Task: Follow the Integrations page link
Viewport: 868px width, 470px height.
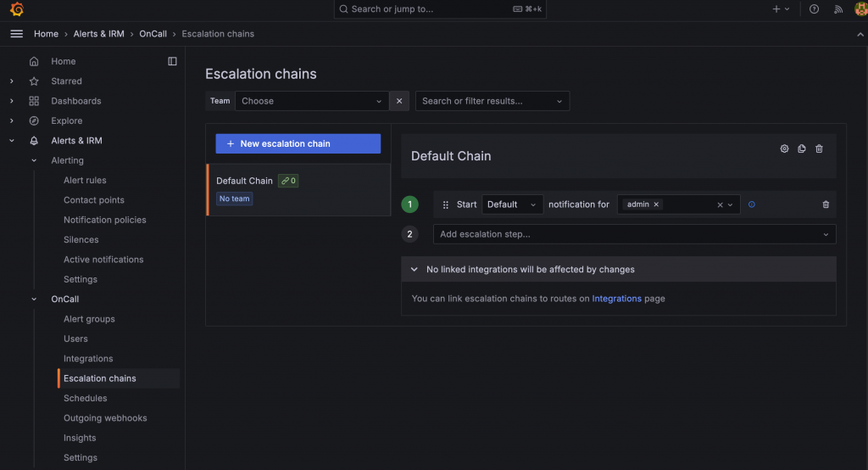Action: point(616,299)
